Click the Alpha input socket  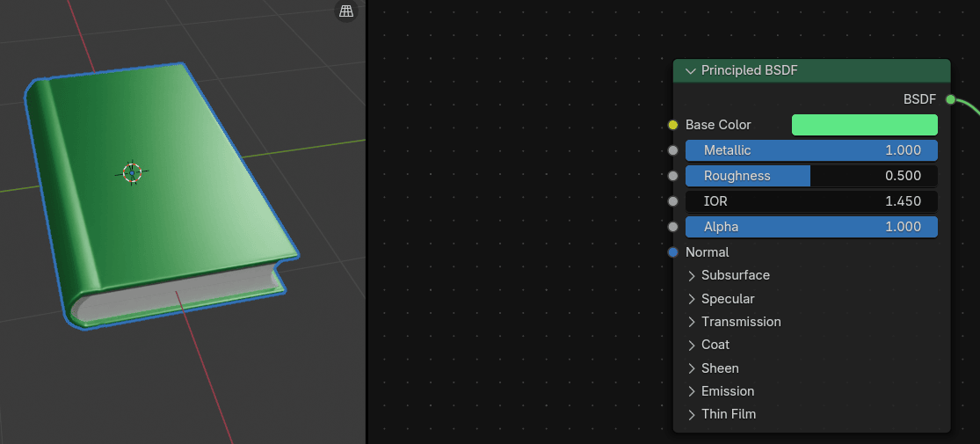click(673, 227)
